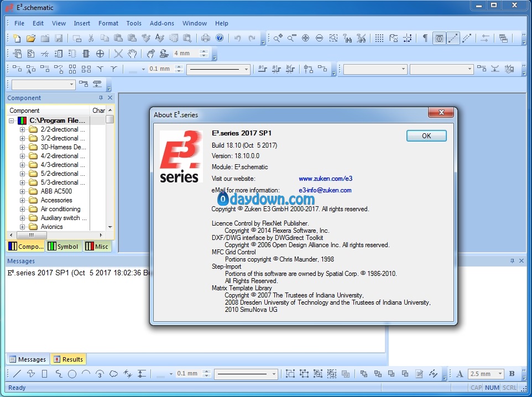The width and height of the screenshot is (532, 397).
Task: Click the 4 mm value field
Action: pyautogui.click(x=186, y=53)
